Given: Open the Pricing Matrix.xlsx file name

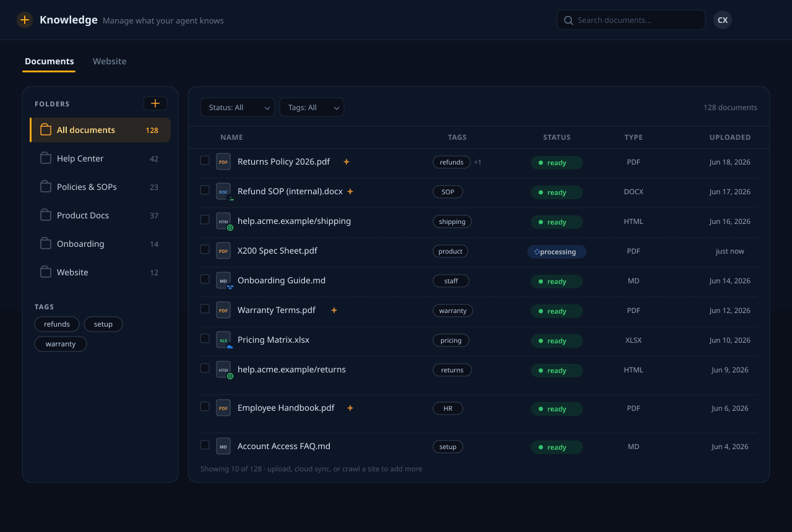Looking at the screenshot, I should 273,340.
